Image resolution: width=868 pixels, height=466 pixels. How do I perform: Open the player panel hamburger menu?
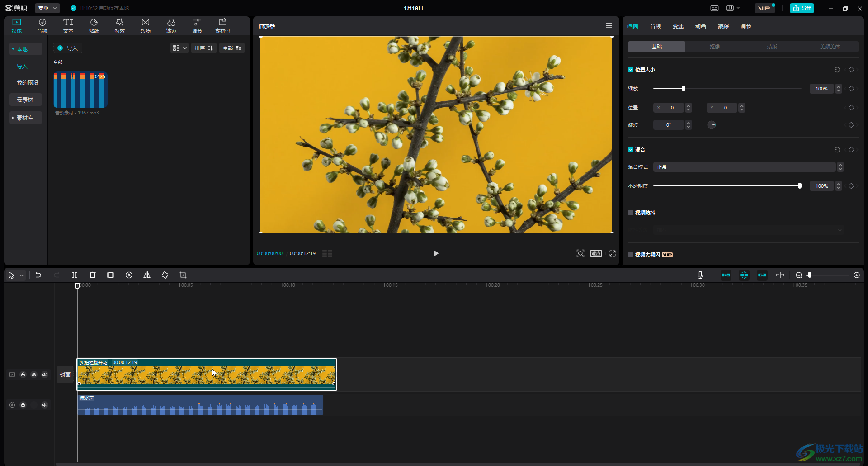[609, 26]
